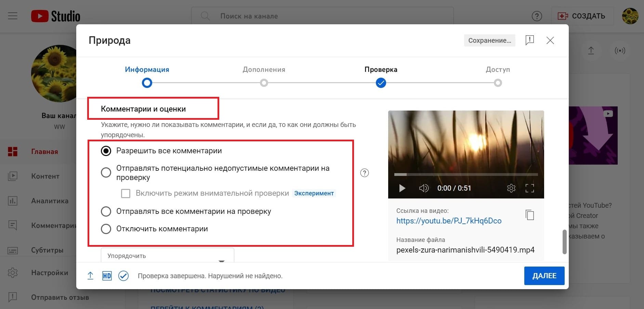
Task: Open video player settings gear
Action: point(511,188)
